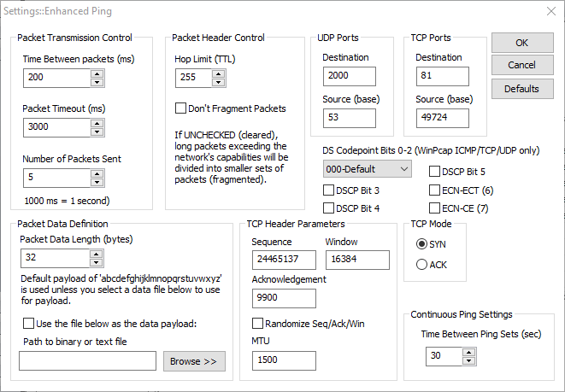Close the Settings::Enhanced Ping dialog

551,11
